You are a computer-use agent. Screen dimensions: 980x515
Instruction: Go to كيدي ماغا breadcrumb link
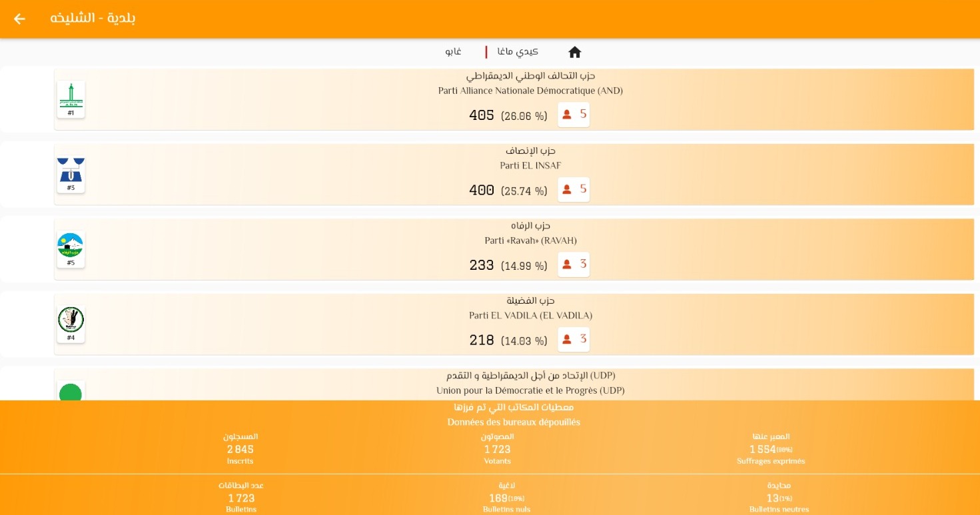(518, 52)
